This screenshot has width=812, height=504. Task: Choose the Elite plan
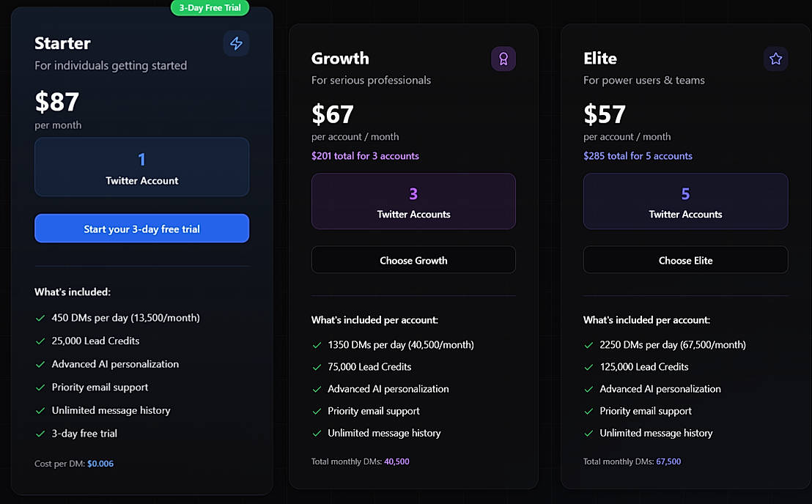point(685,260)
